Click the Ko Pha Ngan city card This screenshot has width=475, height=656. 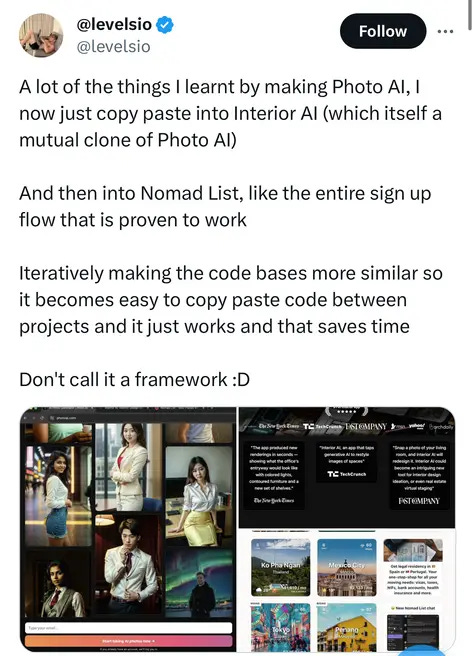(x=281, y=568)
